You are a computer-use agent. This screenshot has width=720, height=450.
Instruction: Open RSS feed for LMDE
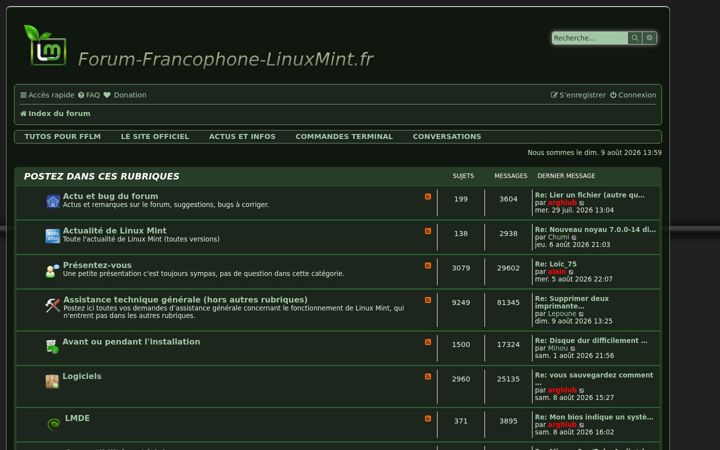coord(428,419)
